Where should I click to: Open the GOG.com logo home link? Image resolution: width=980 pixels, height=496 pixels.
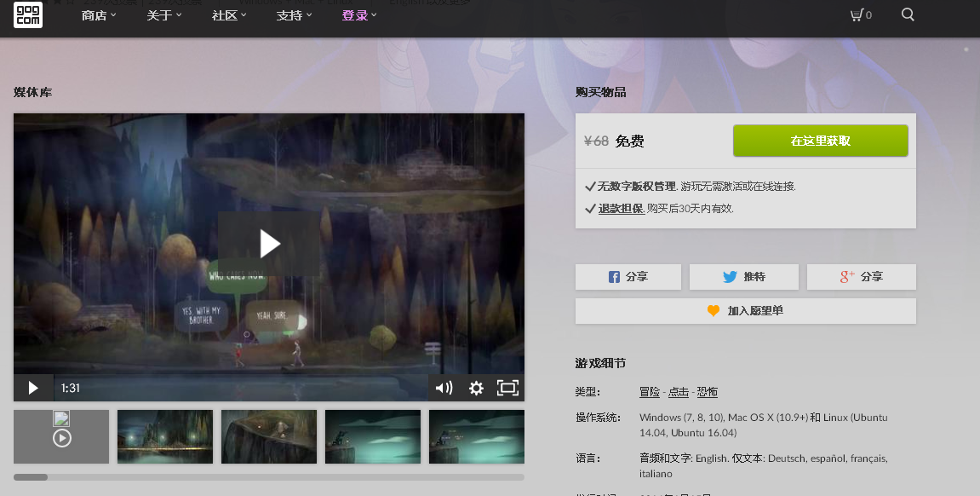(x=28, y=14)
